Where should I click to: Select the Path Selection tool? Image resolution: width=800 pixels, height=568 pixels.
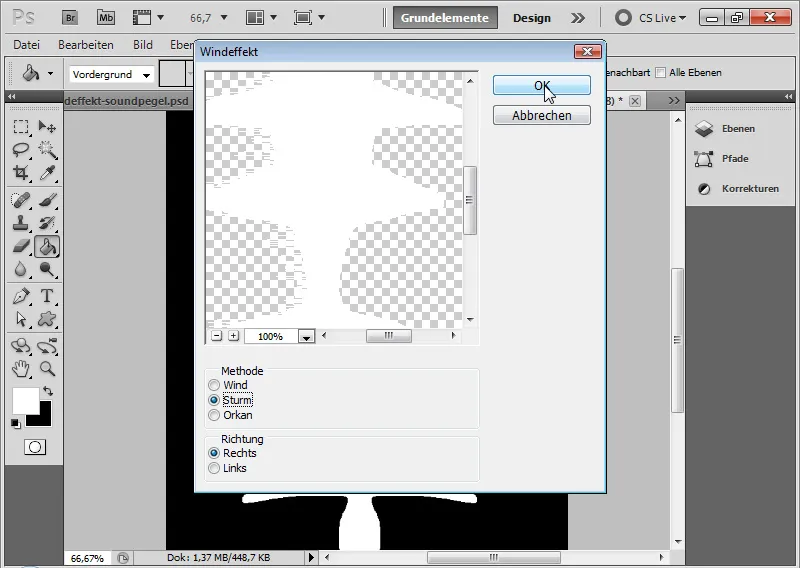click(21, 319)
